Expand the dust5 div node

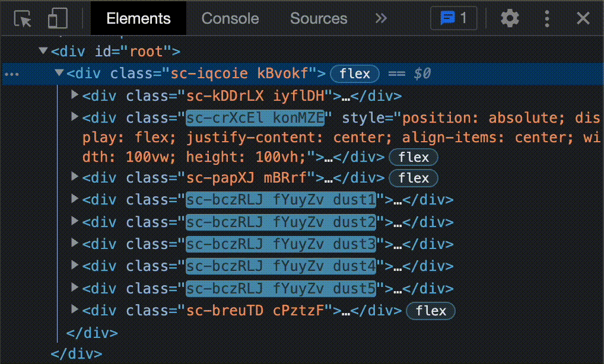(75, 287)
